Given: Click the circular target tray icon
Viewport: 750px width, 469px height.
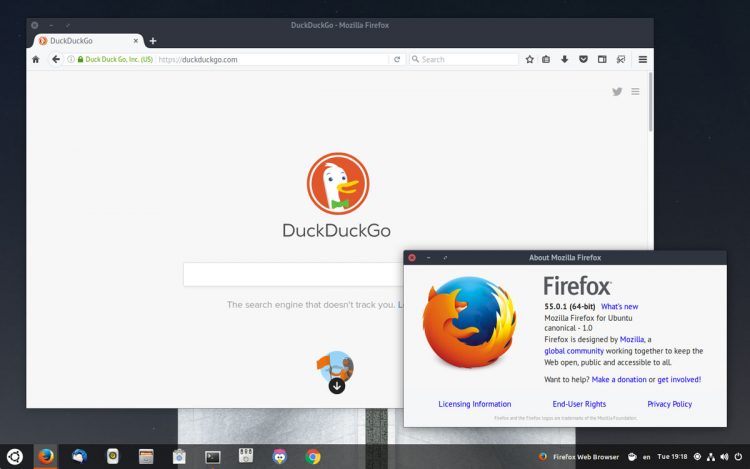Looking at the screenshot, I should [x=697, y=457].
